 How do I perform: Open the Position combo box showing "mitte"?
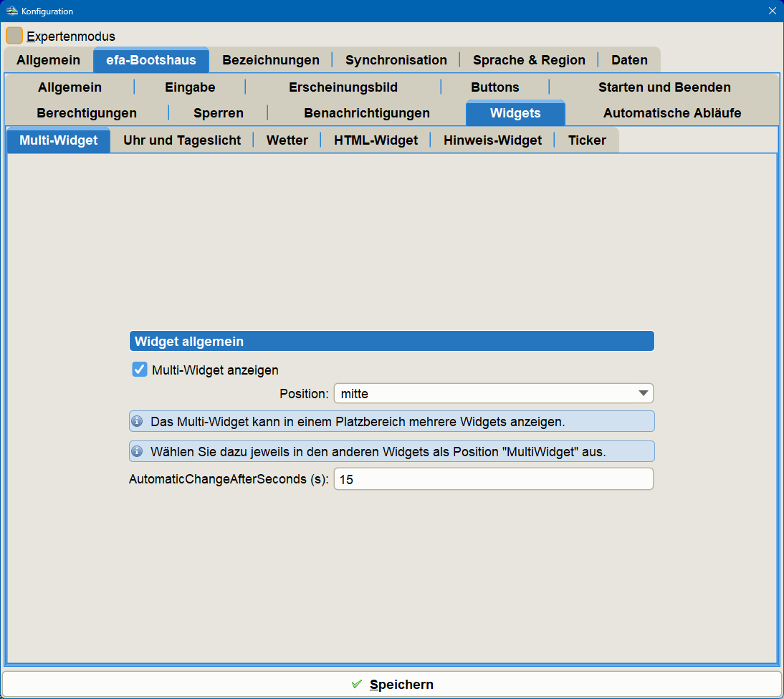click(493, 393)
